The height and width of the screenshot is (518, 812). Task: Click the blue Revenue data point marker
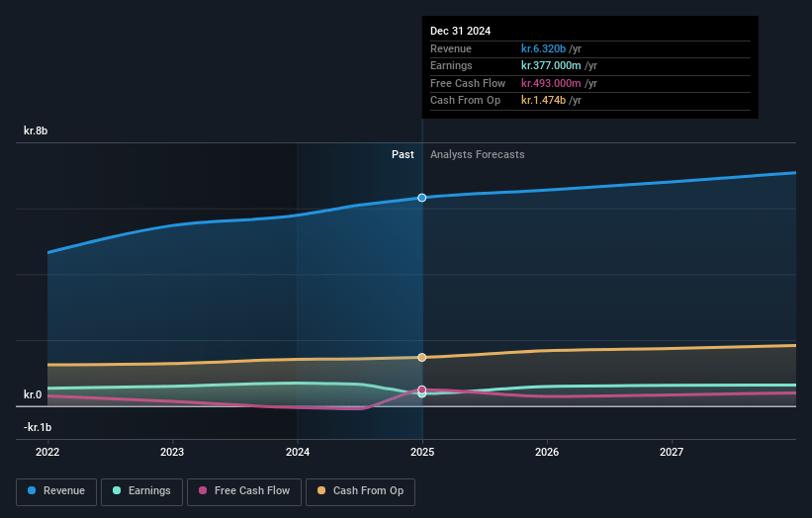coord(422,198)
